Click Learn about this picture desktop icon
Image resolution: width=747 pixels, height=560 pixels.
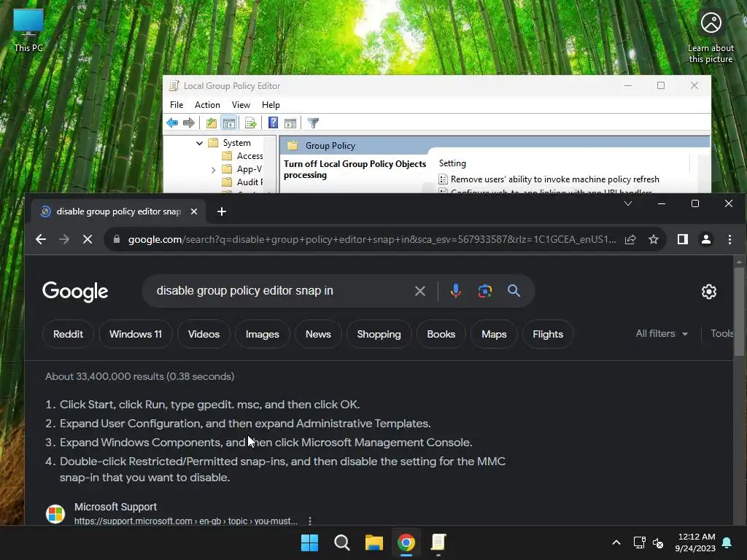point(711,36)
